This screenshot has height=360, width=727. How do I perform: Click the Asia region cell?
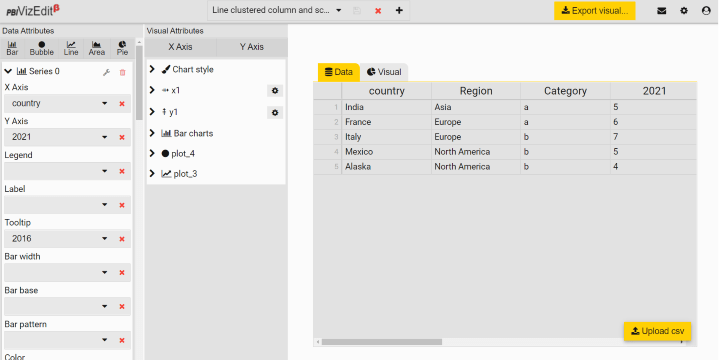[x=476, y=107]
